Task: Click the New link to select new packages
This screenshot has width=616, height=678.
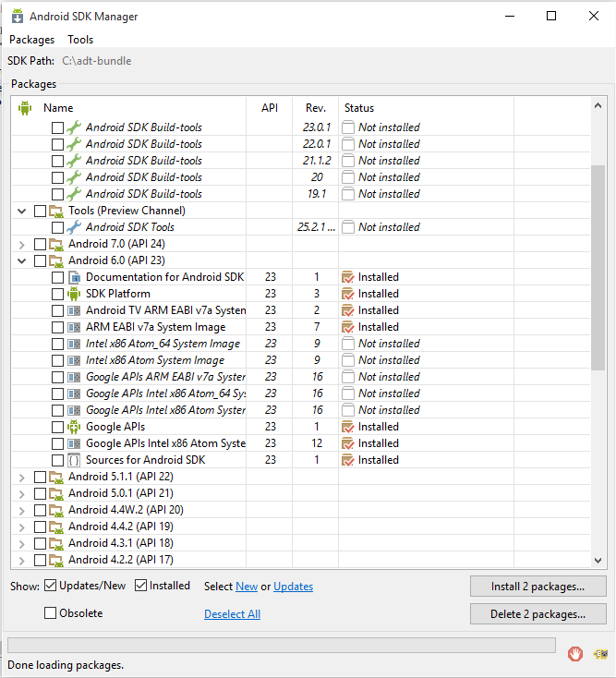Action: click(x=247, y=587)
